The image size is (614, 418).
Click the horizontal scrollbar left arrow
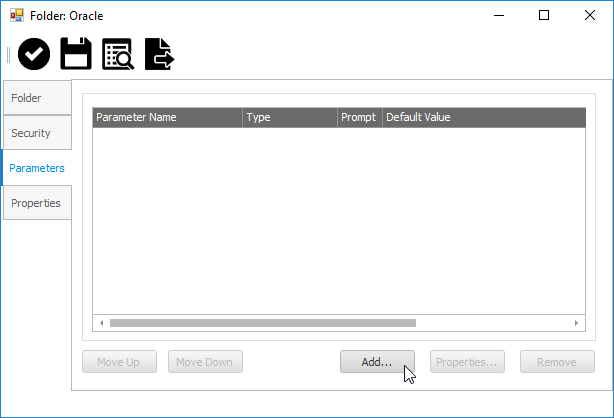click(101, 323)
